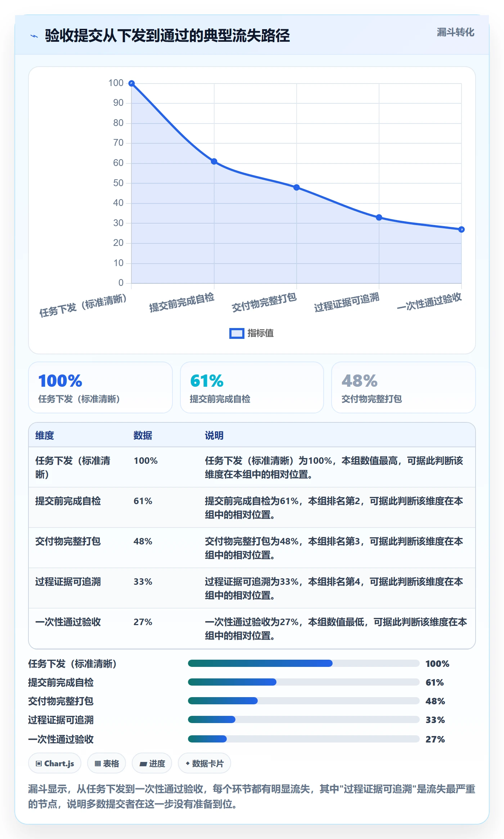
Task: Click the square icon in Chart.js chip
Action: (39, 763)
